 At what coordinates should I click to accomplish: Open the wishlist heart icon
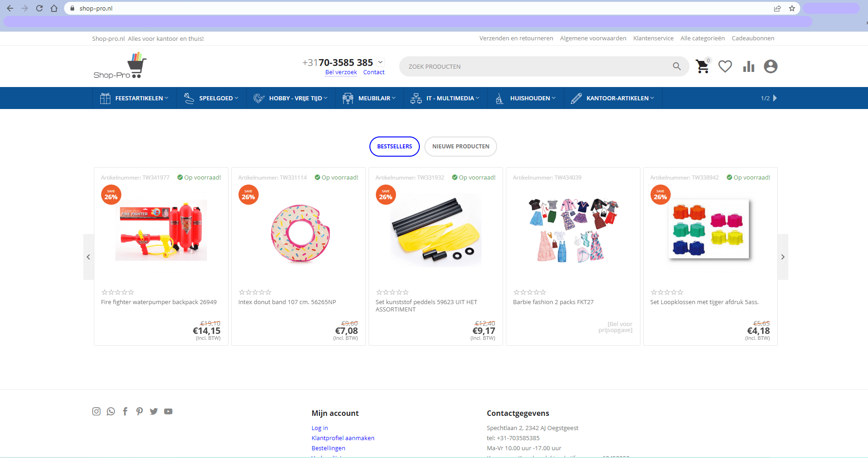pos(725,67)
